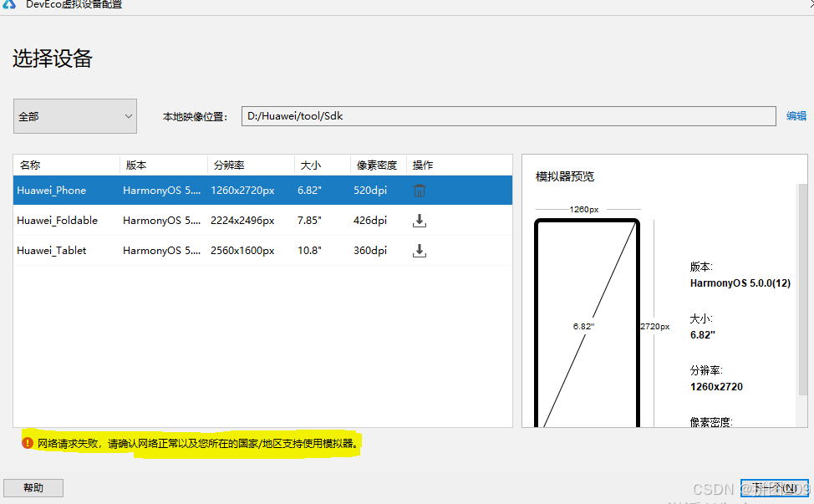
Task: Click the phone outline preview image
Action: coord(587,323)
